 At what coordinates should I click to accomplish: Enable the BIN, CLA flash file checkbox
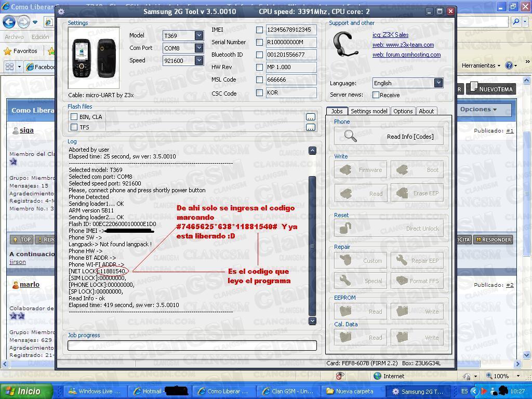click(74, 116)
